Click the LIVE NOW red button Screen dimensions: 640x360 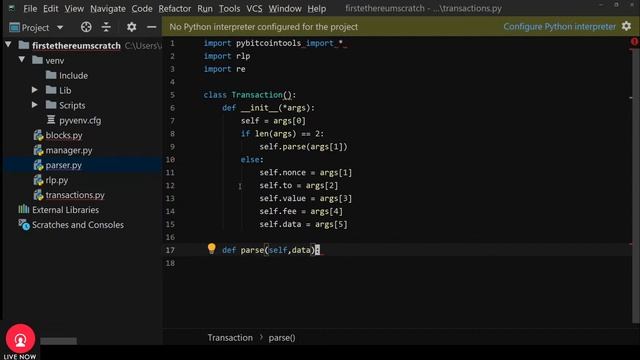(20, 339)
